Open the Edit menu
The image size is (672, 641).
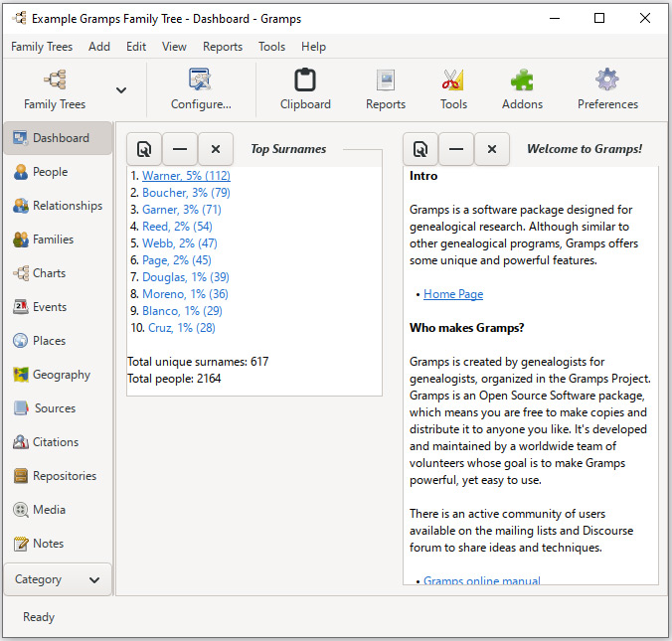(x=136, y=47)
